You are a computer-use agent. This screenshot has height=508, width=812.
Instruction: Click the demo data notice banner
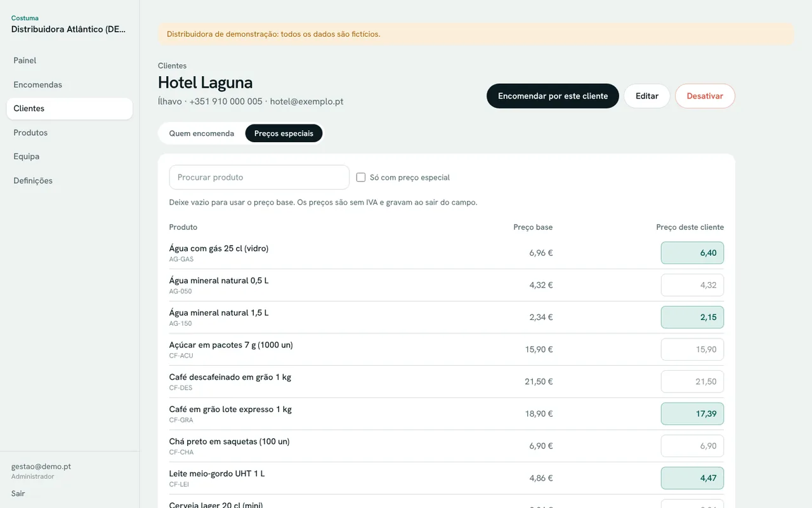476,34
